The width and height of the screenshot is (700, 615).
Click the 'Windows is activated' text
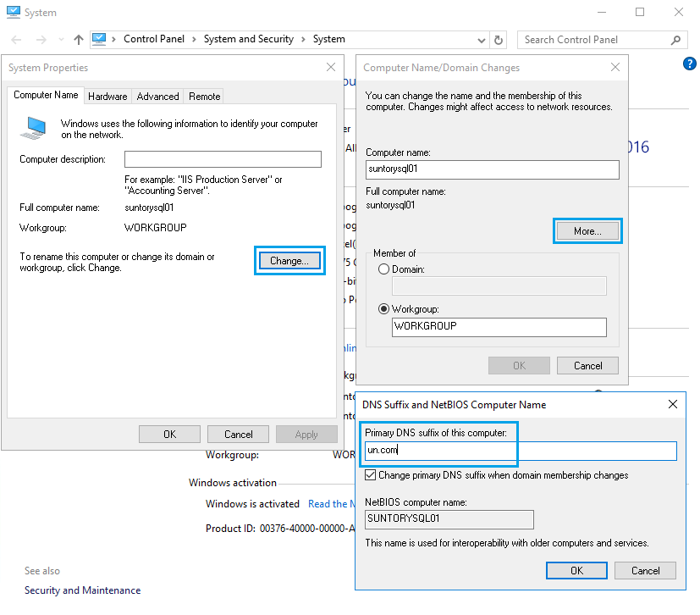(x=252, y=504)
